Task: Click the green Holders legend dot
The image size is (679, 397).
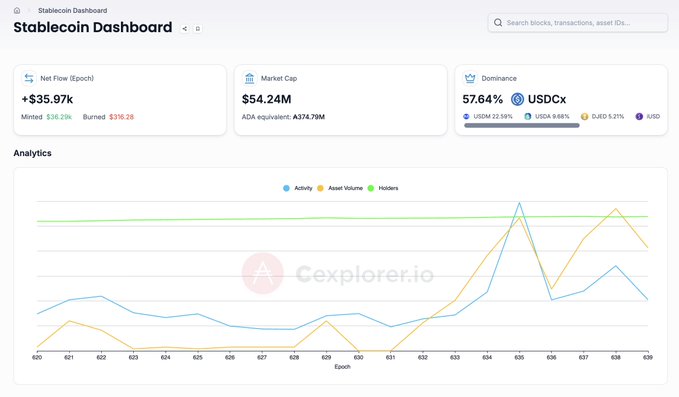Action: 371,188
